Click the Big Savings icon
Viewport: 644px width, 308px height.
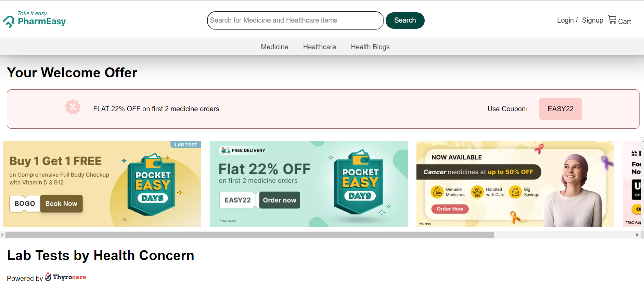coord(515,192)
